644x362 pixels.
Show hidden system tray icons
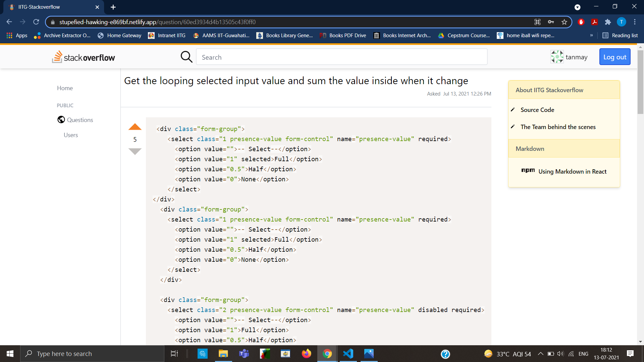click(x=540, y=354)
